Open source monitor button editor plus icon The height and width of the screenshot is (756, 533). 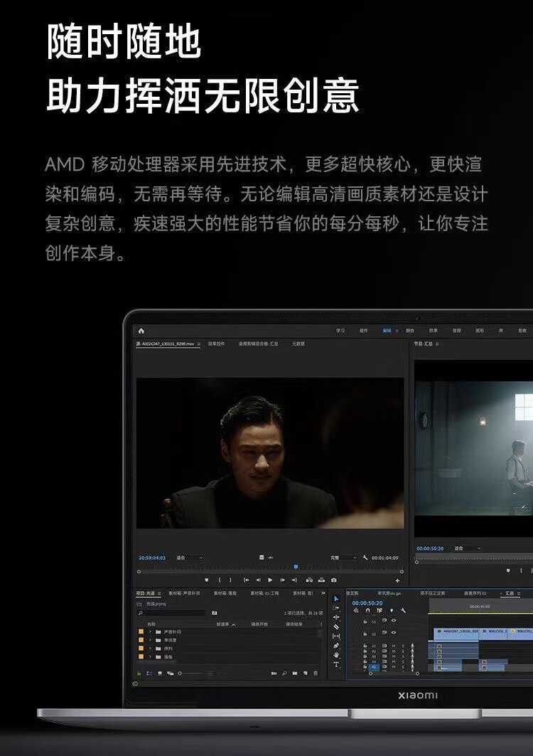click(397, 580)
